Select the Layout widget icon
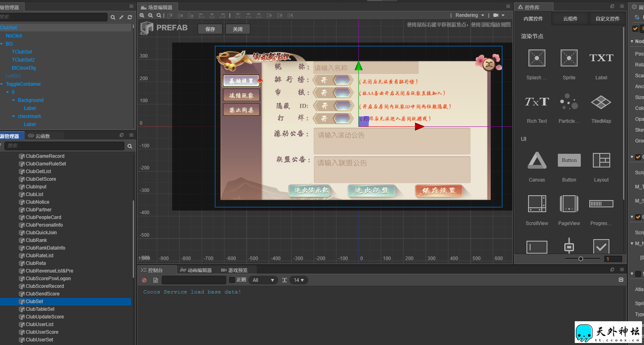644x345 pixels. 601,160
